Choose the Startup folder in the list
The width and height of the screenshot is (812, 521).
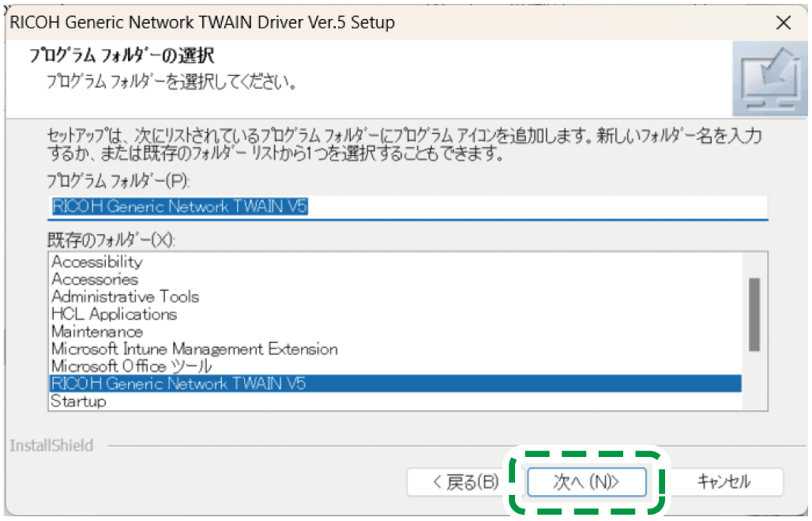pos(78,401)
